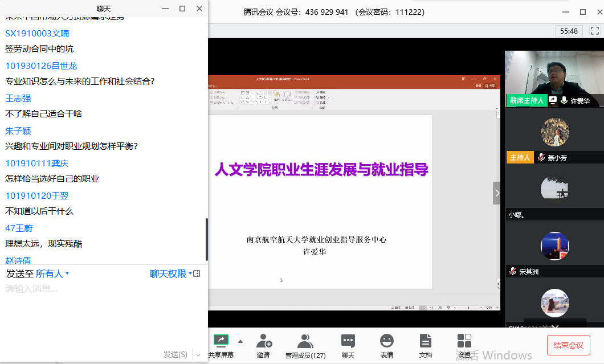Enter full screen using the top-right icon
The width and height of the screenshot is (604, 364).
click(x=594, y=31)
